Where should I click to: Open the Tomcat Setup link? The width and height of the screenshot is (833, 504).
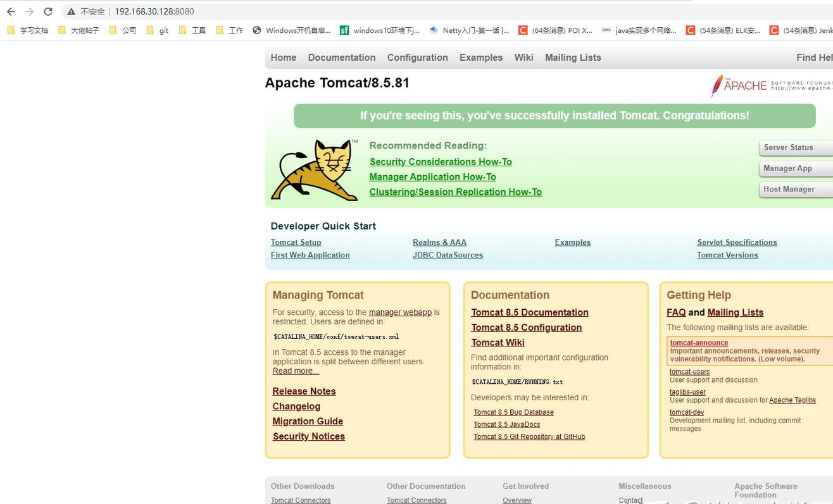(296, 242)
